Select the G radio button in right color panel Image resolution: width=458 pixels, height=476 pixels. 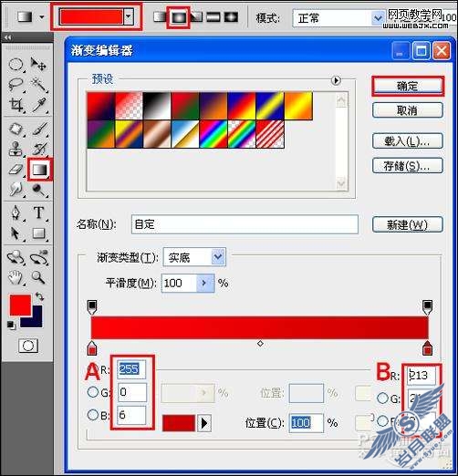(x=382, y=398)
